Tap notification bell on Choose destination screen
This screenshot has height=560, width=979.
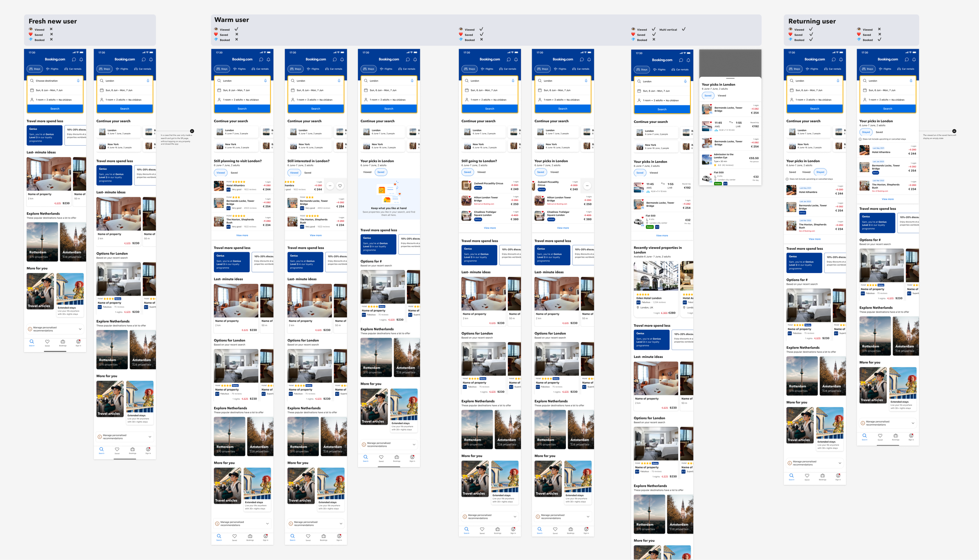pos(81,60)
